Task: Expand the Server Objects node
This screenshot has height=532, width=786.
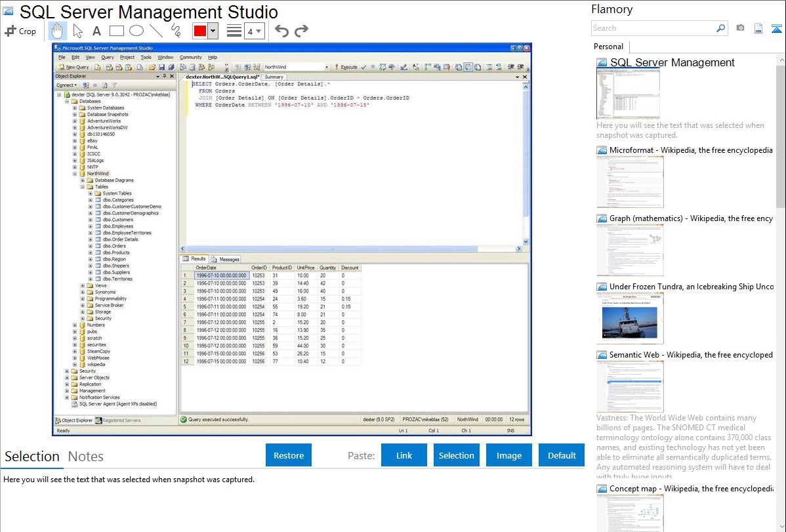Action: (x=67, y=378)
